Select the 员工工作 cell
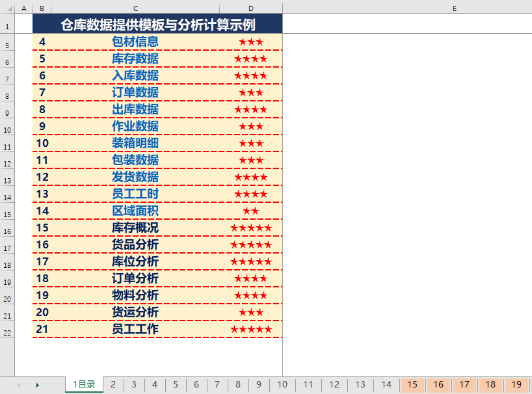532x394 pixels. [135, 329]
